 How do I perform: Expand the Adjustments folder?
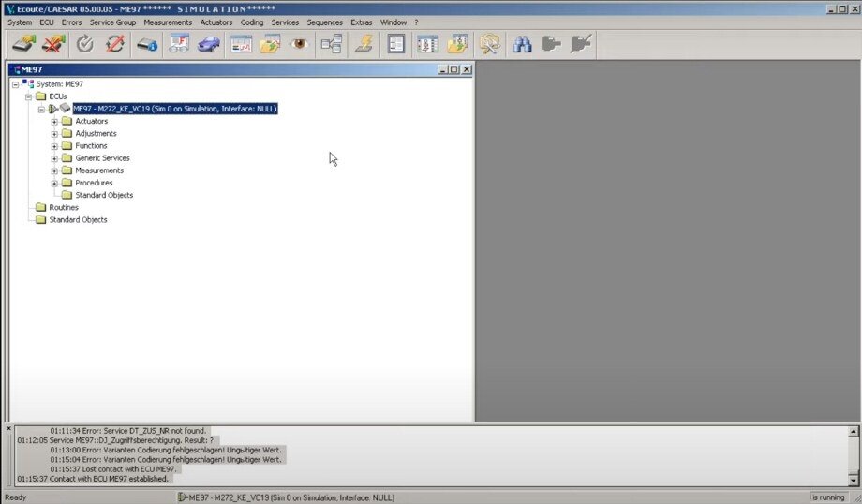coord(54,134)
